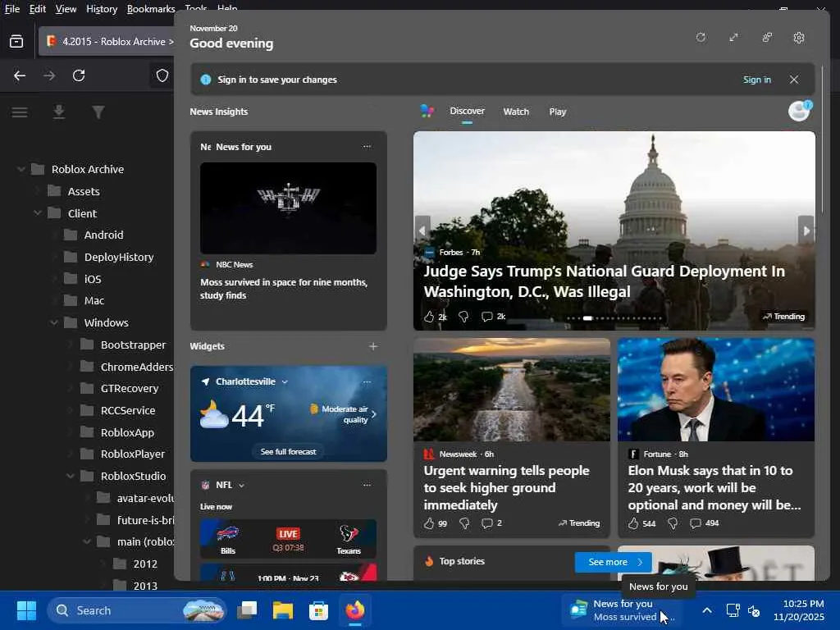The image size is (840, 630).
Task: Show previous headline story arrow
Action: 422,231
